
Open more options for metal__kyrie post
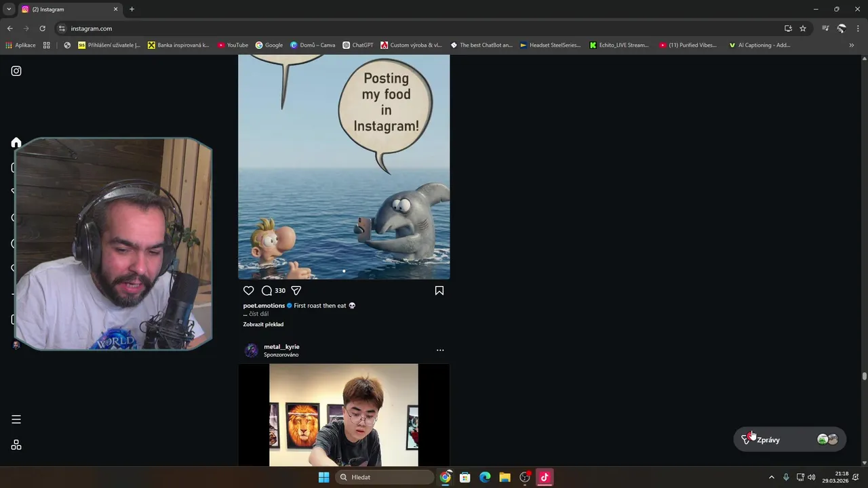coord(440,350)
